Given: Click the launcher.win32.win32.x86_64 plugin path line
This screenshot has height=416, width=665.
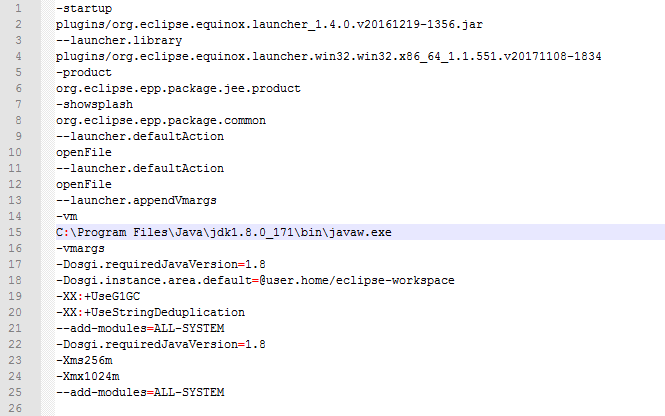Looking at the screenshot, I should pyautogui.click(x=329, y=56).
